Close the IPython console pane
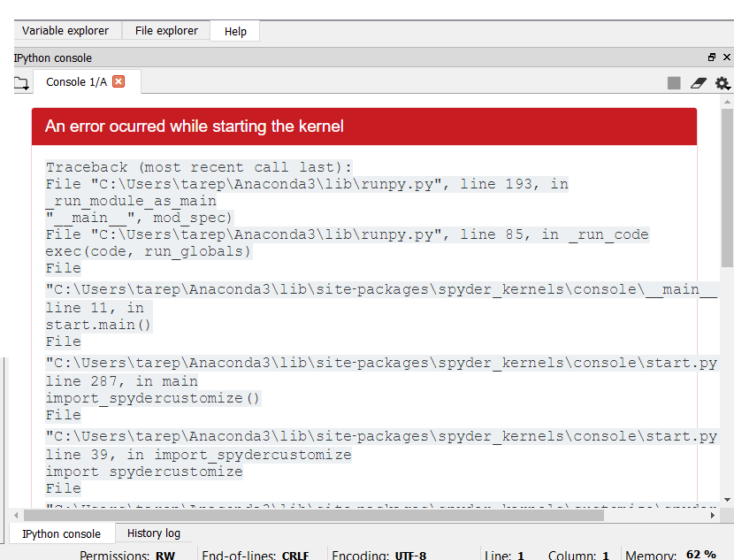 coord(727,58)
